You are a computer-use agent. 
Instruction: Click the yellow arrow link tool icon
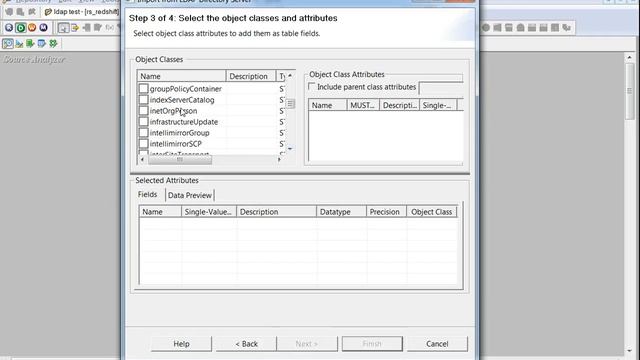[75, 28]
